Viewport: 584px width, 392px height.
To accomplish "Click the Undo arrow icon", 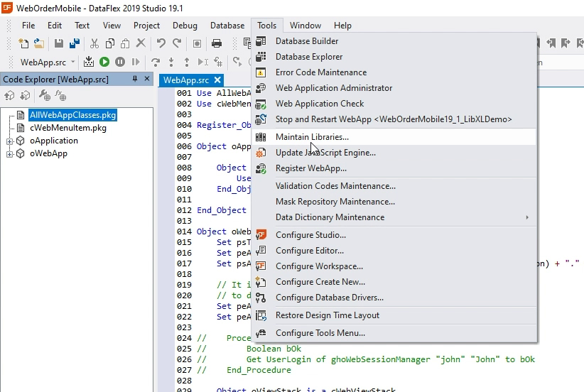I will (161, 44).
